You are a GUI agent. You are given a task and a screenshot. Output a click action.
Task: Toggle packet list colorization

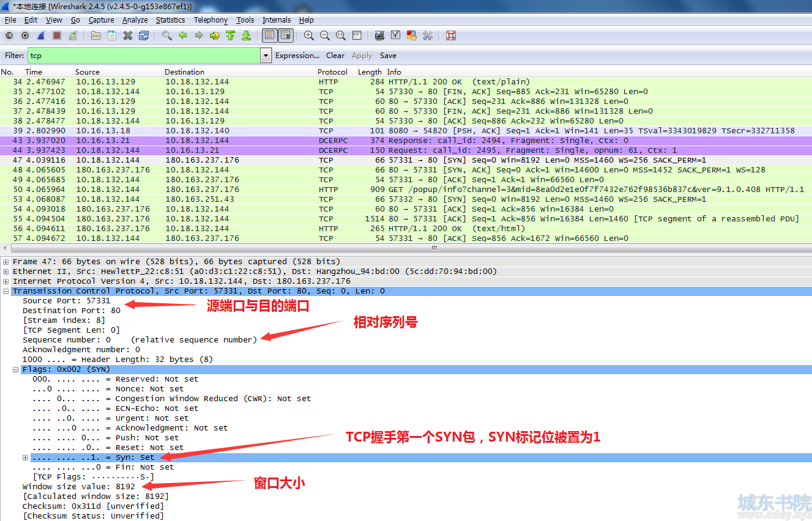[x=269, y=35]
